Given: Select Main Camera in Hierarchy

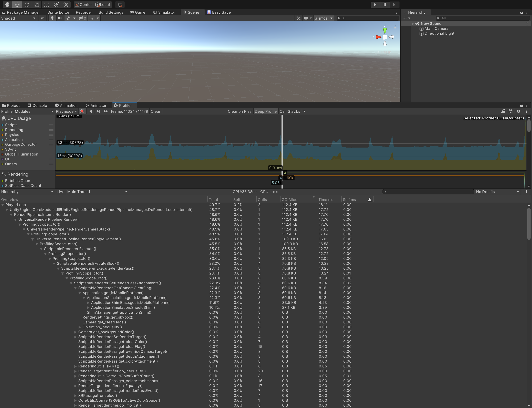Looking at the screenshot, I should [436, 28].
